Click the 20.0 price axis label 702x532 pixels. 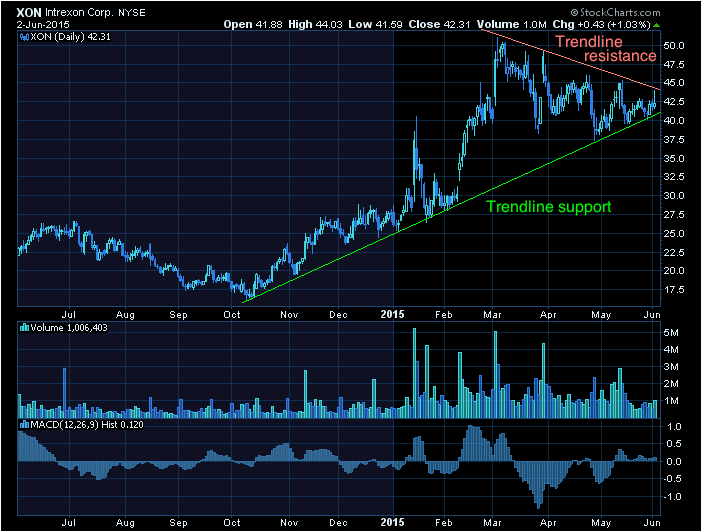click(674, 270)
